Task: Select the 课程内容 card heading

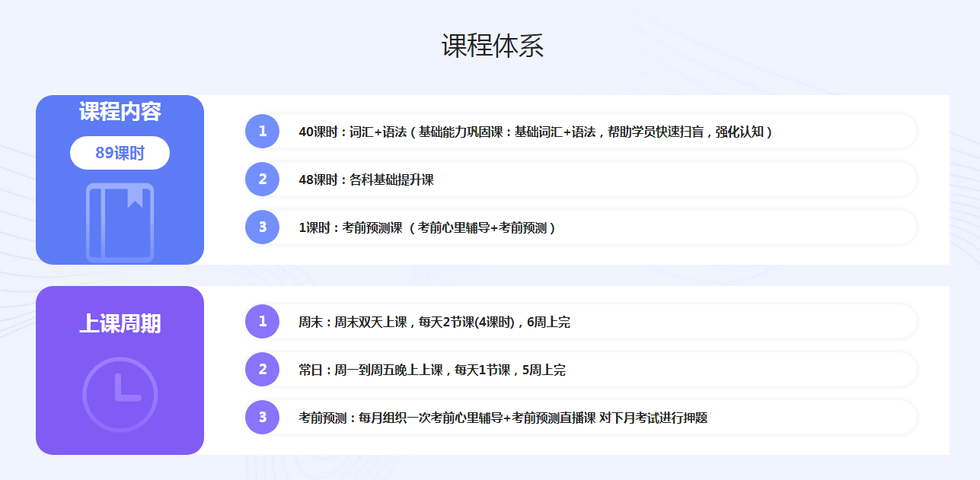Action: coord(120,112)
